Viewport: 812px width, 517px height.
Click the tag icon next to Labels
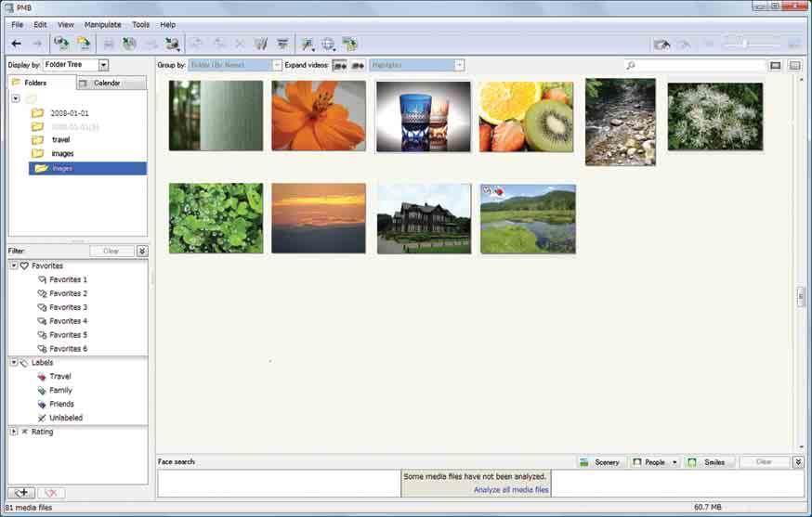tap(24, 363)
